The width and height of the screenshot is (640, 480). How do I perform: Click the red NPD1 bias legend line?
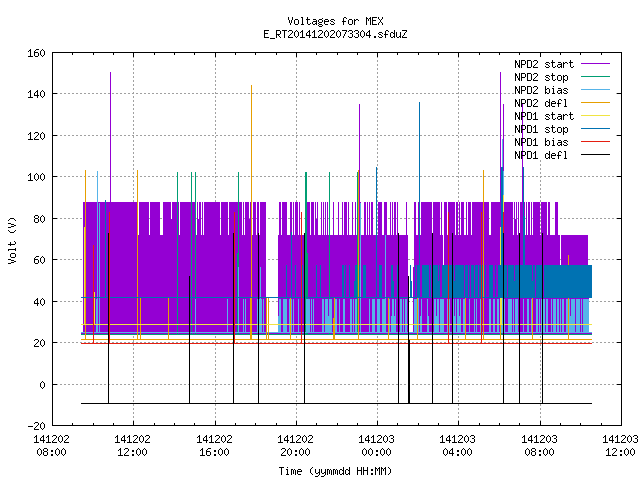595,142
